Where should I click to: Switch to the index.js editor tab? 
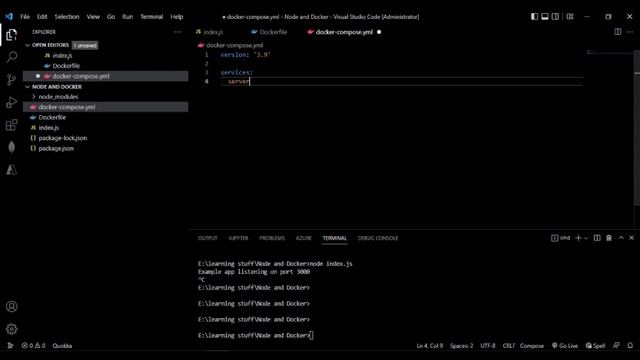213,32
